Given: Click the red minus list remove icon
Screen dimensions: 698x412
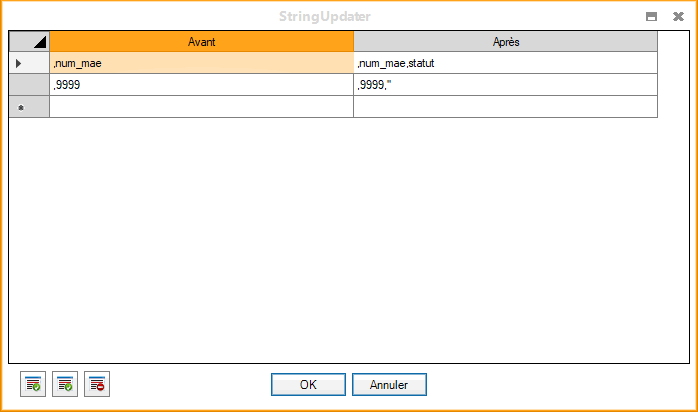Looking at the screenshot, I should coord(97,384).
